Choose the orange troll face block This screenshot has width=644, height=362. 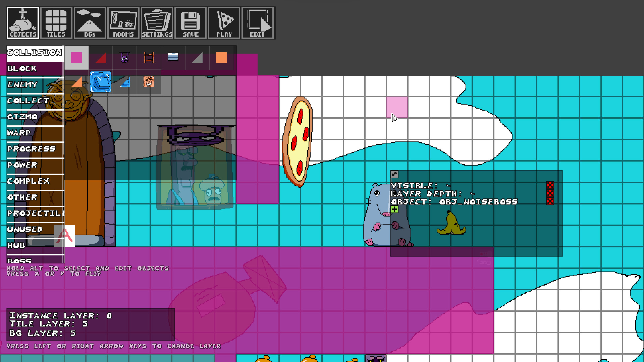(x=149, y=82)
